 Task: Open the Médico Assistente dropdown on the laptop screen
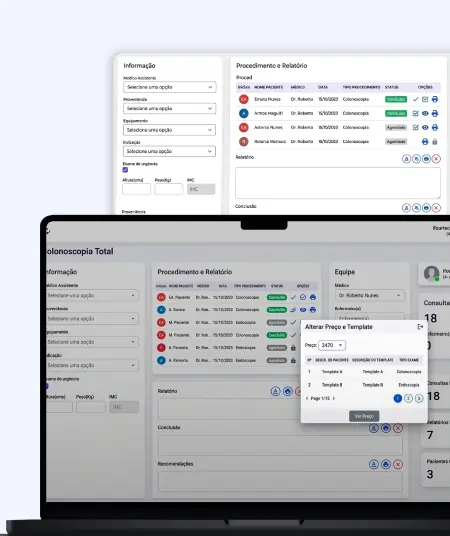[92, 295]
